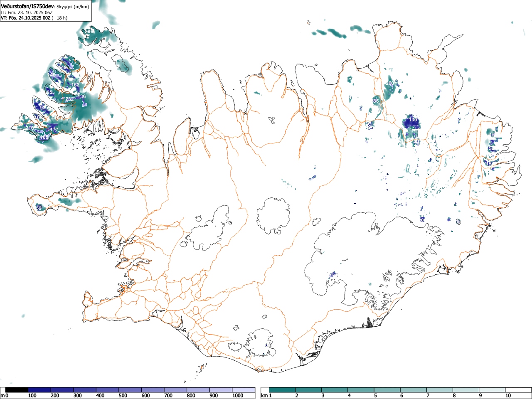Screen dimensions: 532x399
Task: Click the 49 visibility value in the Westfjords
Action: coord(64,67)
